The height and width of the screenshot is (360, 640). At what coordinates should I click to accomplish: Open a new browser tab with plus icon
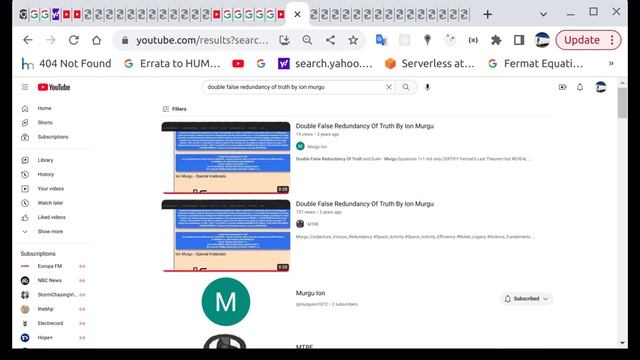(487, 14)
